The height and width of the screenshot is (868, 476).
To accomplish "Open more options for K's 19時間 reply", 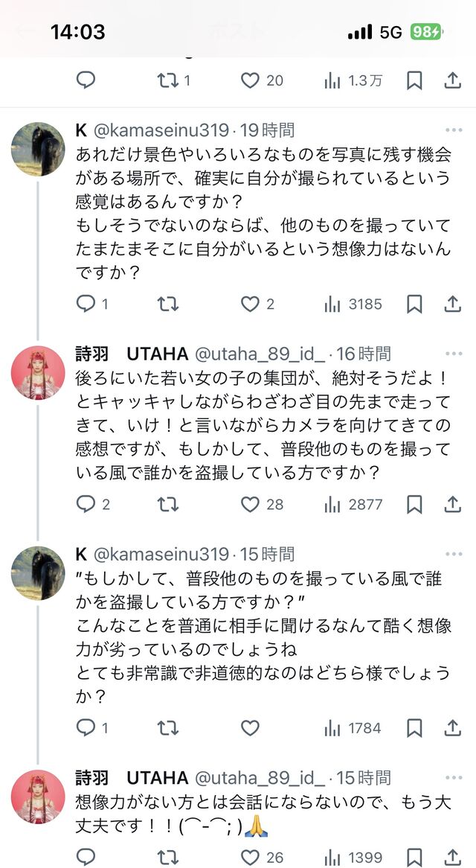I will [x=452, y=130].
